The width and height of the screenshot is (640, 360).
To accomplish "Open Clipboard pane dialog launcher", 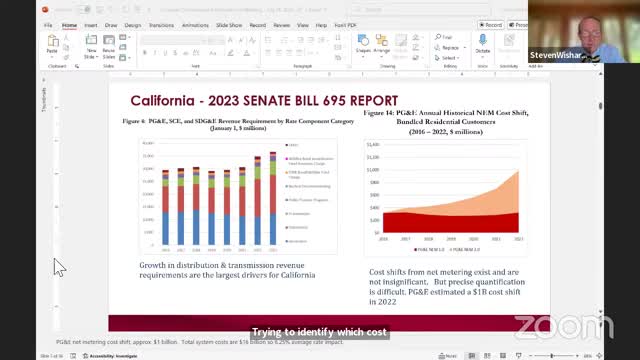I will 77,66.
